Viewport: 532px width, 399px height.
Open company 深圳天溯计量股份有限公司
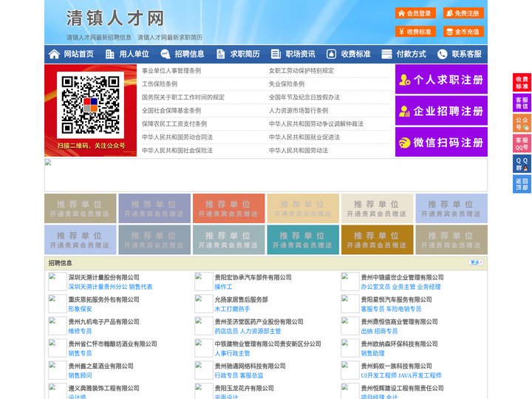[104, 277]
